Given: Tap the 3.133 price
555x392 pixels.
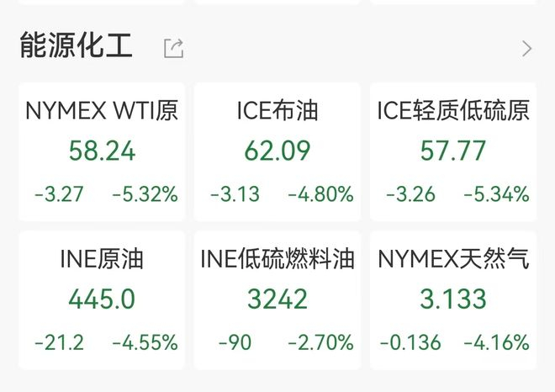Looking at the screenshot, I should pos(453,299).
